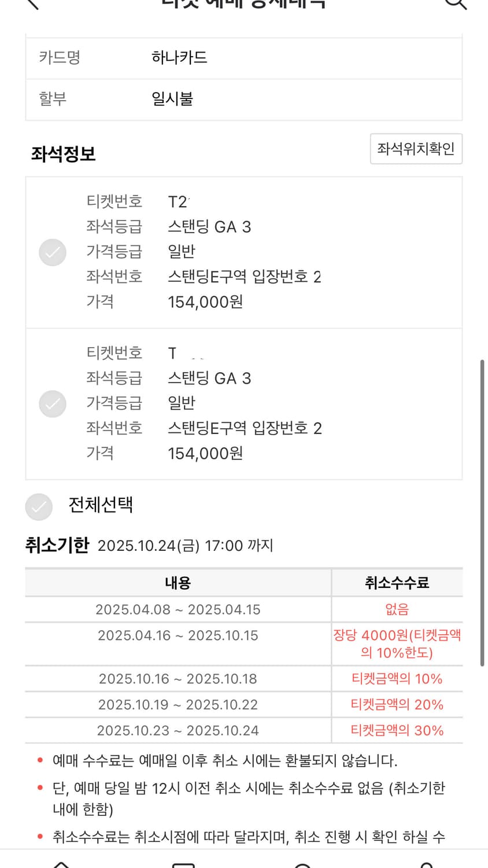The height and width of the screenshot is (868, 488).
Task: Go to Home in the bottom navigation
Action: pyautogui.click(x=61, y=864)
